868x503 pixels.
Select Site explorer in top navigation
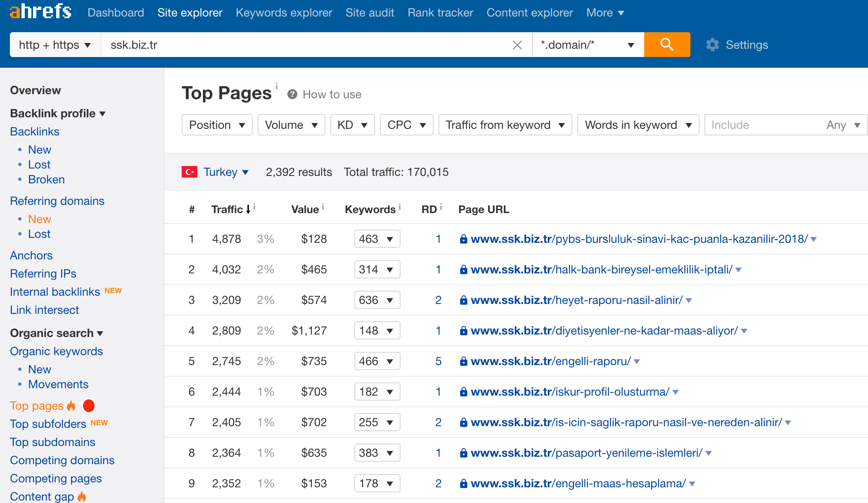pos(190,13)
